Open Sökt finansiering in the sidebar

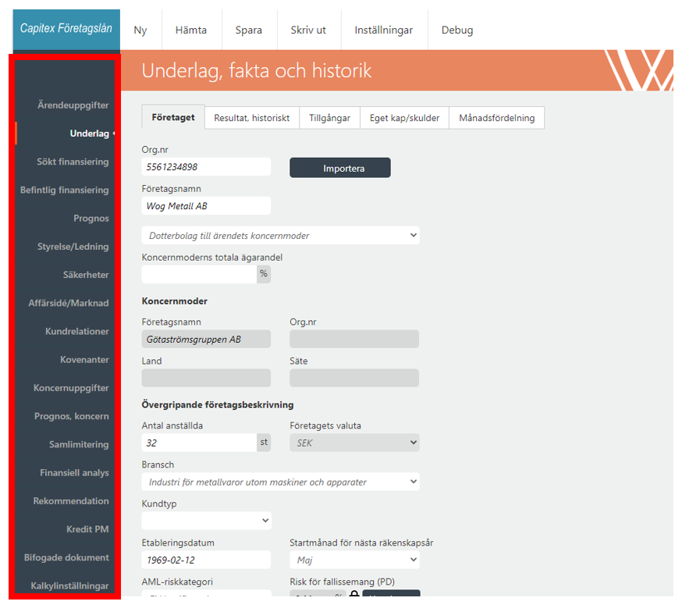coord(73,162)
